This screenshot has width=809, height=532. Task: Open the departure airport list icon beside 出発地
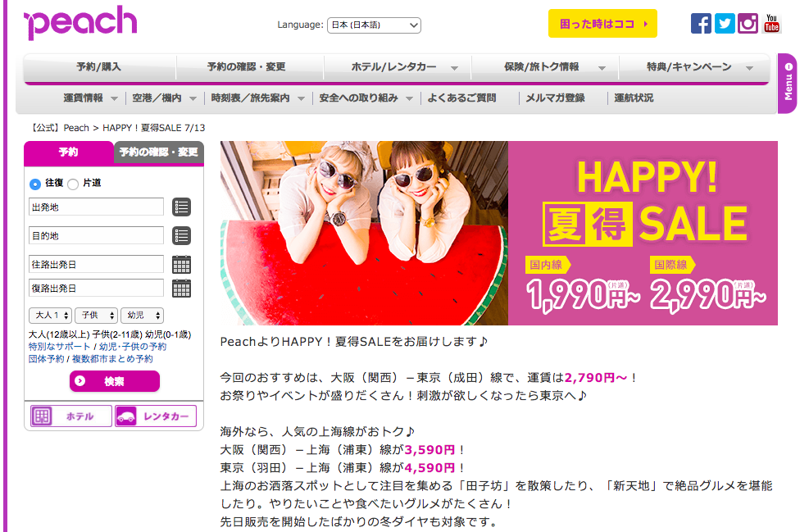181,207
